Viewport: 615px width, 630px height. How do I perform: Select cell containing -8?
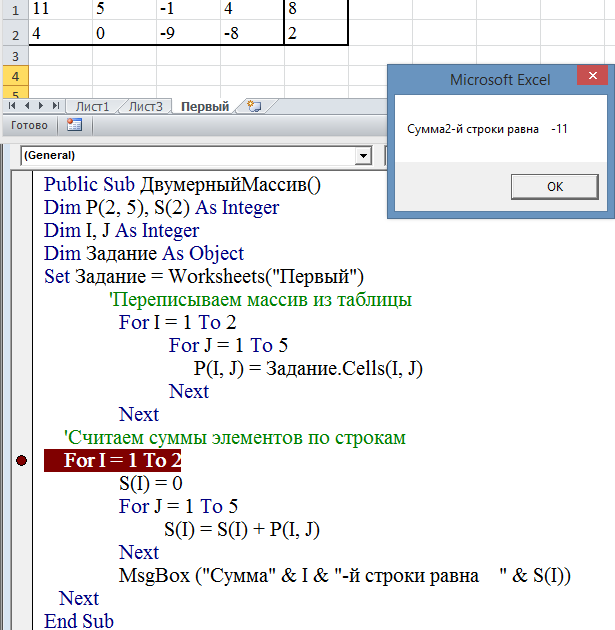pos(252,33)
